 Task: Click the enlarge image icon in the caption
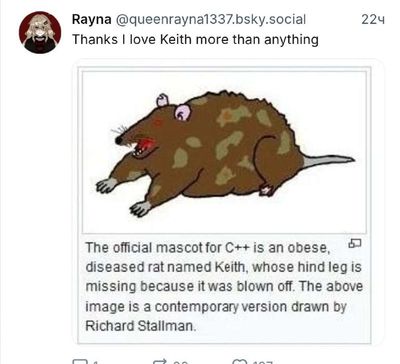pos(355,244)
